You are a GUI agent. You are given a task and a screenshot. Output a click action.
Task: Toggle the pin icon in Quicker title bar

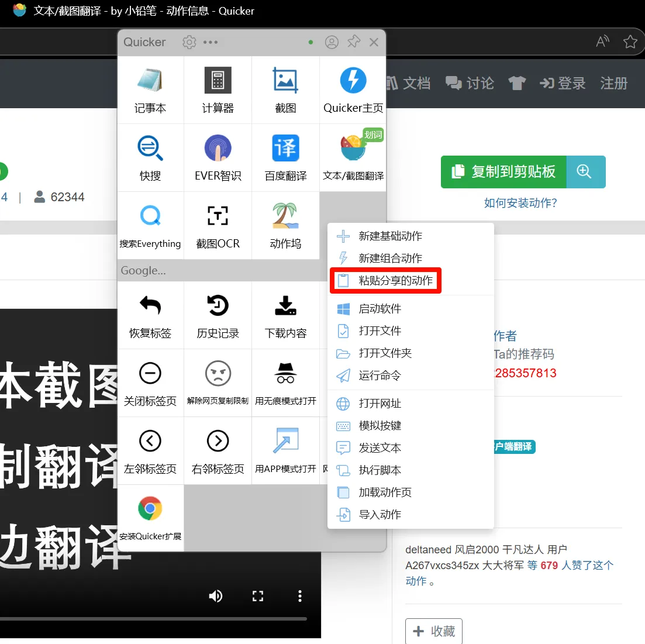(x=354, y=42)
